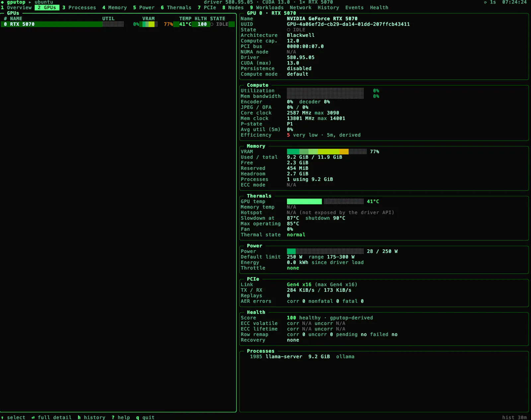Open the Network tab
This screenshot has height=420, width=531.
pyautogui.click(x=300, y=8)
